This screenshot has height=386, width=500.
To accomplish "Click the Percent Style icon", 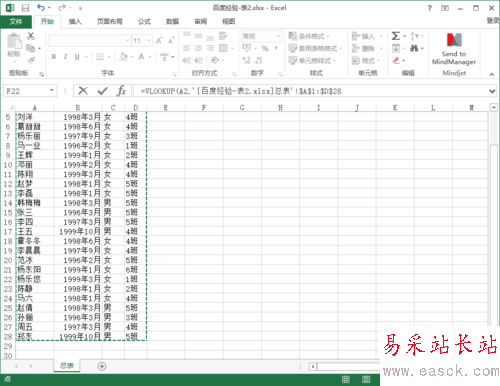I will pos(265,49).
